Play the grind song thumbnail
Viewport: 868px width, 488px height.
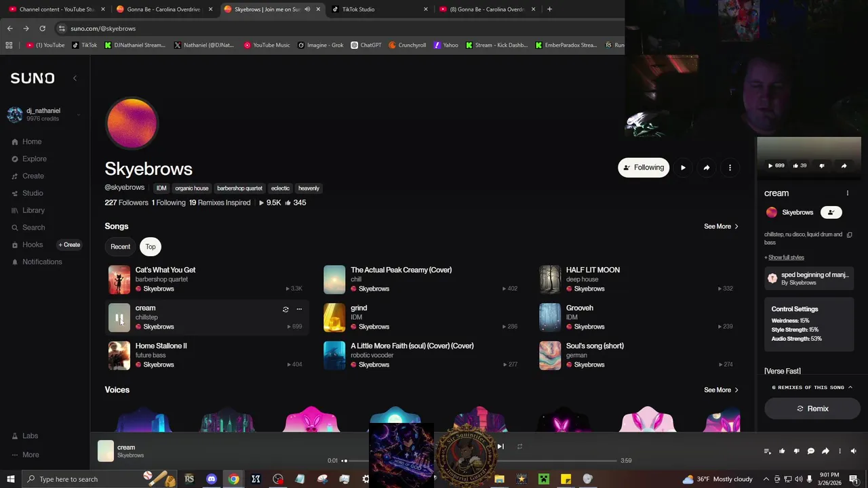click(x=334, y=318)
